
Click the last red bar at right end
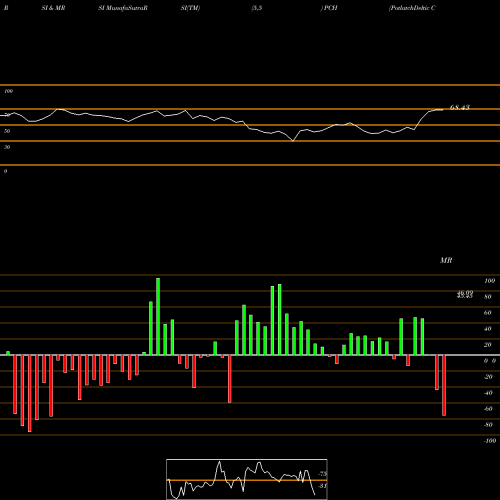pyautogui.click(x=444, y=385)
